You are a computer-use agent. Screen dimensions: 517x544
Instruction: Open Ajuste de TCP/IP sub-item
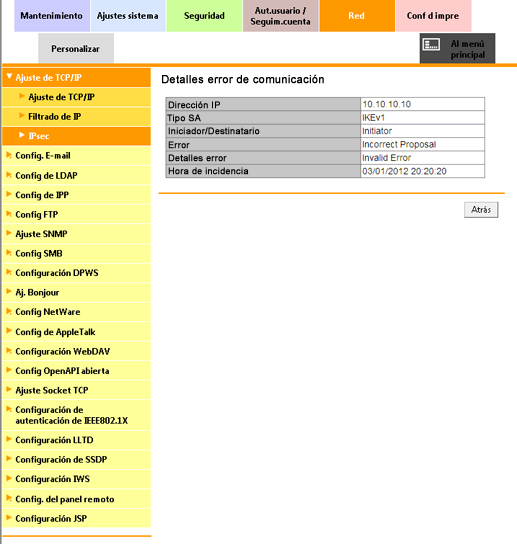click(76, 97)
